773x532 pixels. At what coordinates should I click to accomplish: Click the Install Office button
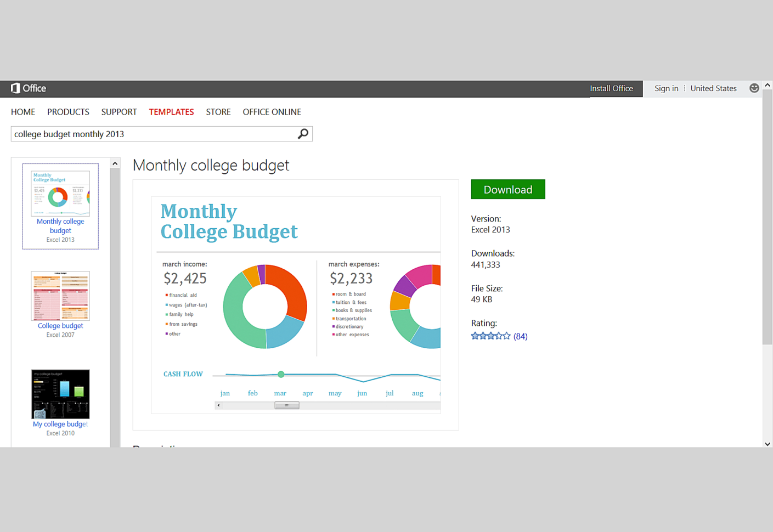611,88
